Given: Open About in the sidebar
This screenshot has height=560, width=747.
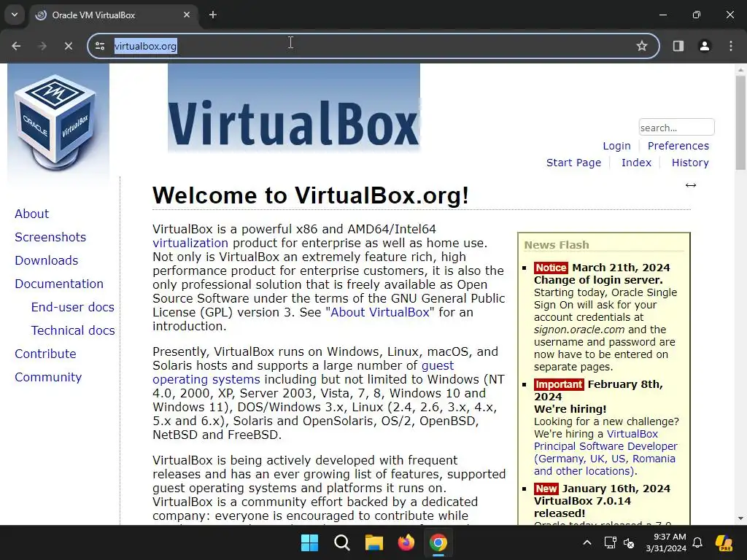Looking at the screenshot, I should pos(32,214).
